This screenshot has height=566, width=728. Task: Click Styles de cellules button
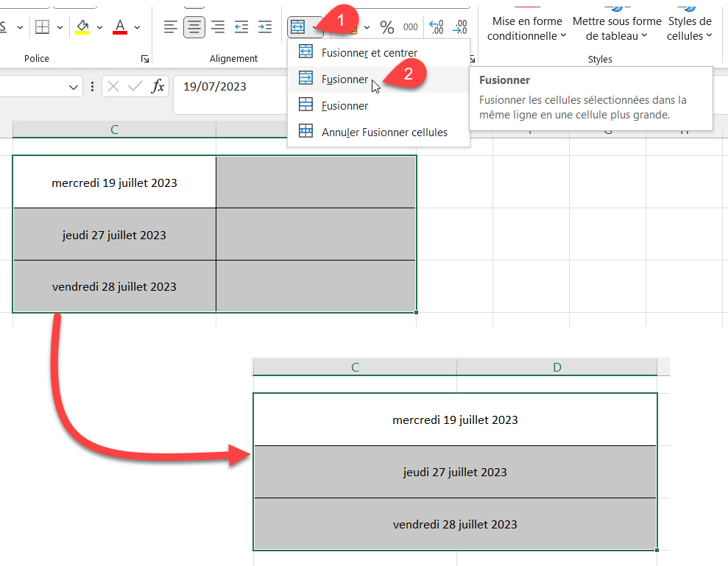[690, 28]
